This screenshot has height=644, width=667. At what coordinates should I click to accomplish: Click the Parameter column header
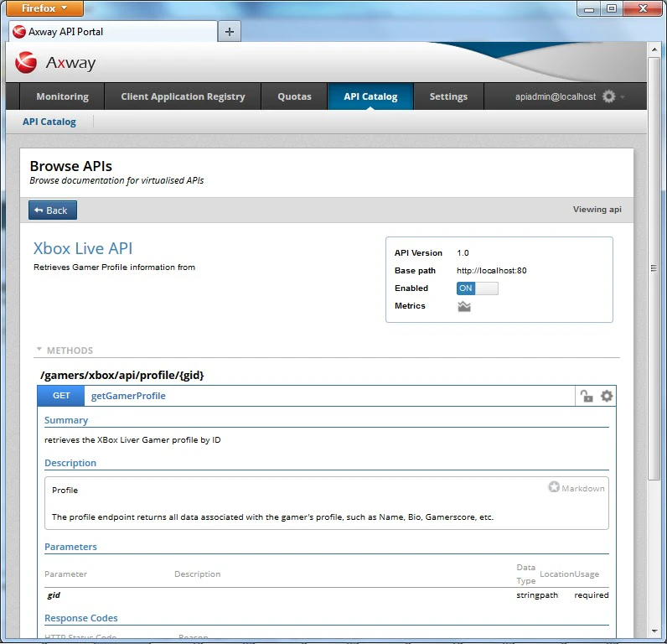pyautogui.click(x=65, y=574)
